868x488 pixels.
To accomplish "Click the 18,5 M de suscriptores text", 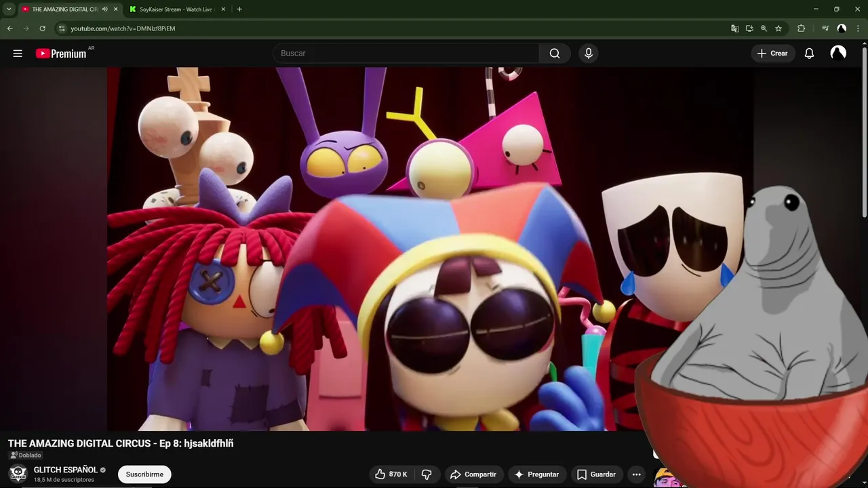I will pos(64,480).
